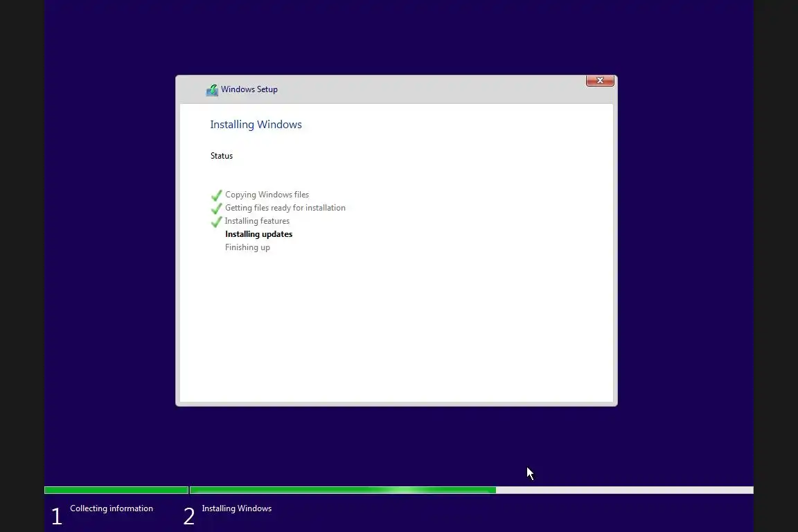Click the 'Installing features' status text
This screenshot has width=798, height=532.
click(257, 221)
